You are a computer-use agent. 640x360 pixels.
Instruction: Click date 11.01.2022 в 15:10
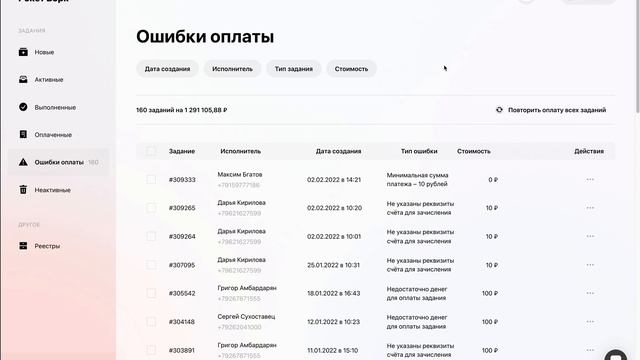[333, 350]
